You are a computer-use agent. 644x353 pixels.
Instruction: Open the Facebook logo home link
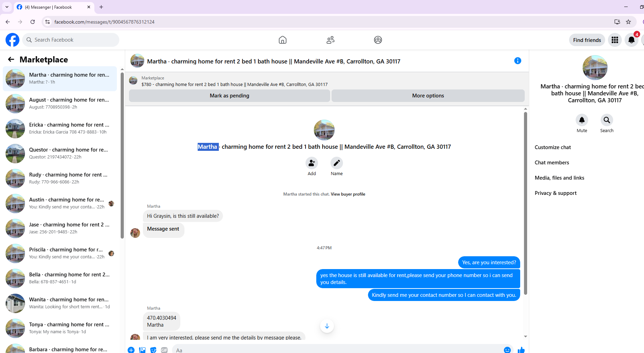tap(12, 40)
